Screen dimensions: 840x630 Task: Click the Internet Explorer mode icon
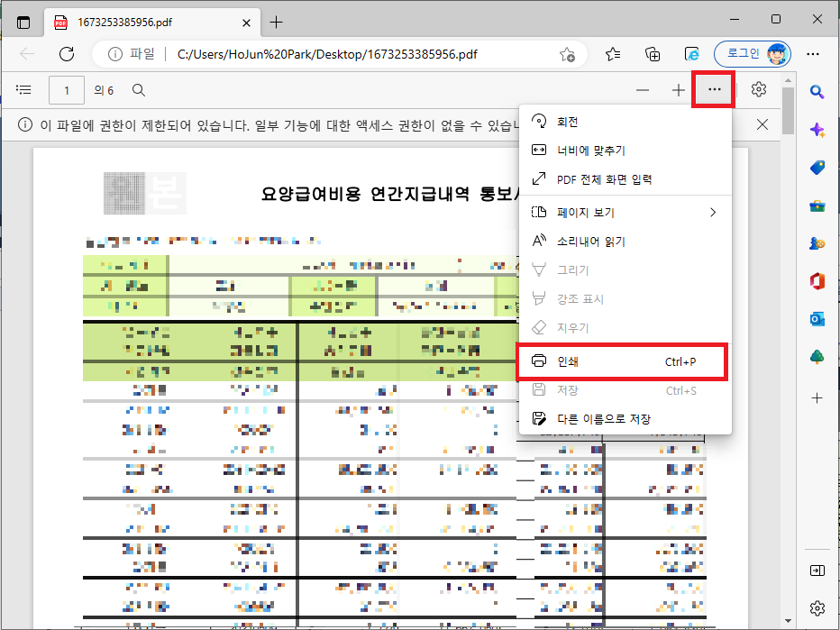(x=692, y=54)
